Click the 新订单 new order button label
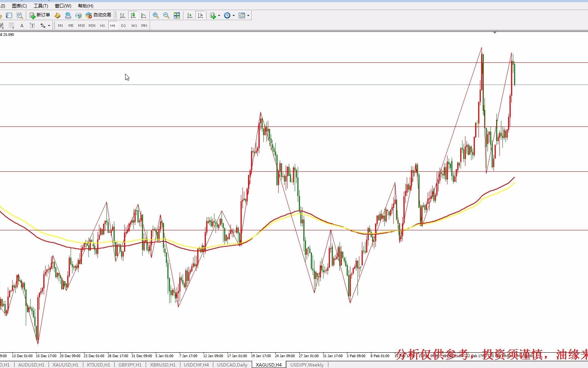 pos(43,15)
